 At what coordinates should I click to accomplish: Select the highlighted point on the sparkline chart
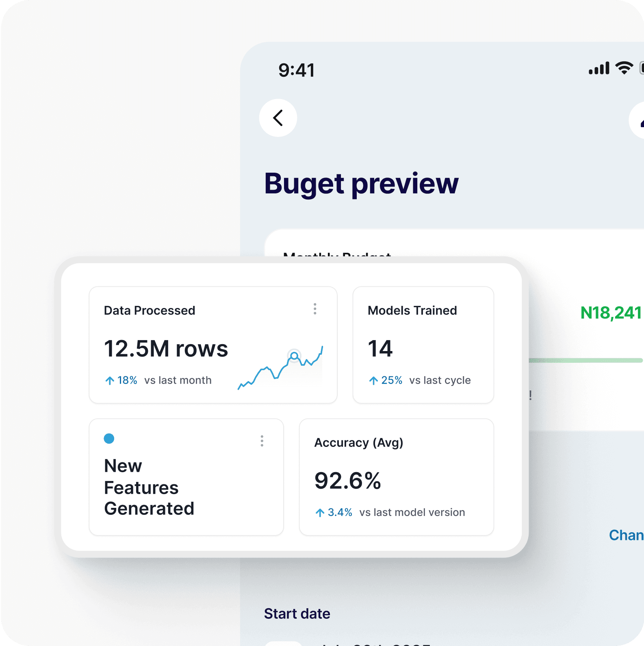pos(294,356)
